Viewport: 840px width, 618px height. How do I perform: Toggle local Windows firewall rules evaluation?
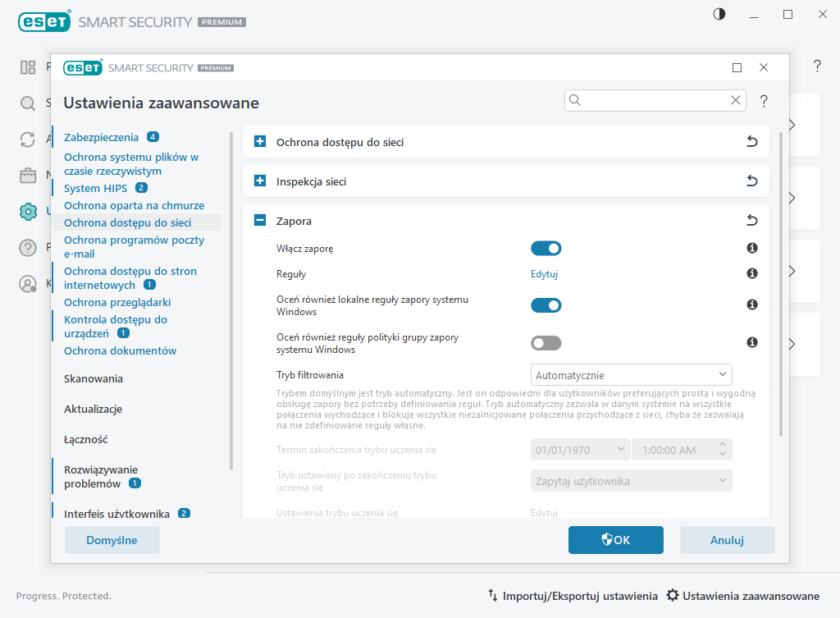(546, 305)
